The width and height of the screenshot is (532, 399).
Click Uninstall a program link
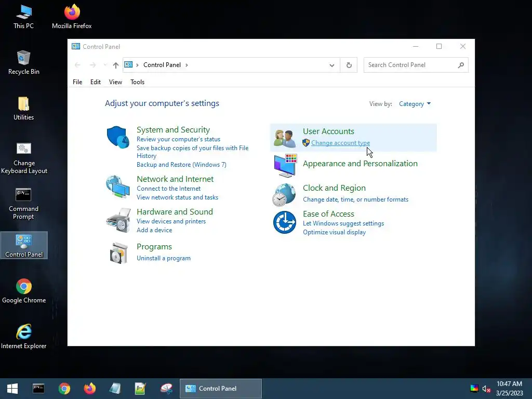click(164, 258)
